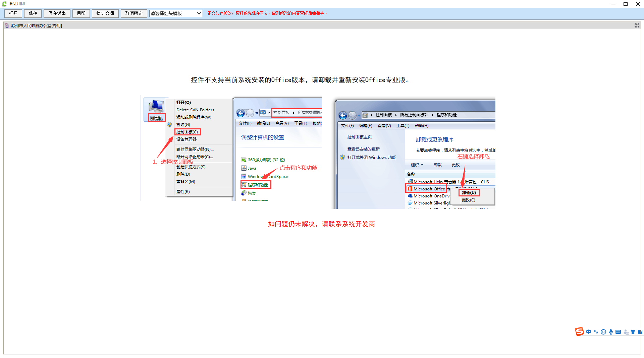Click the Sogou S logo icon

[x=579, y=332]
